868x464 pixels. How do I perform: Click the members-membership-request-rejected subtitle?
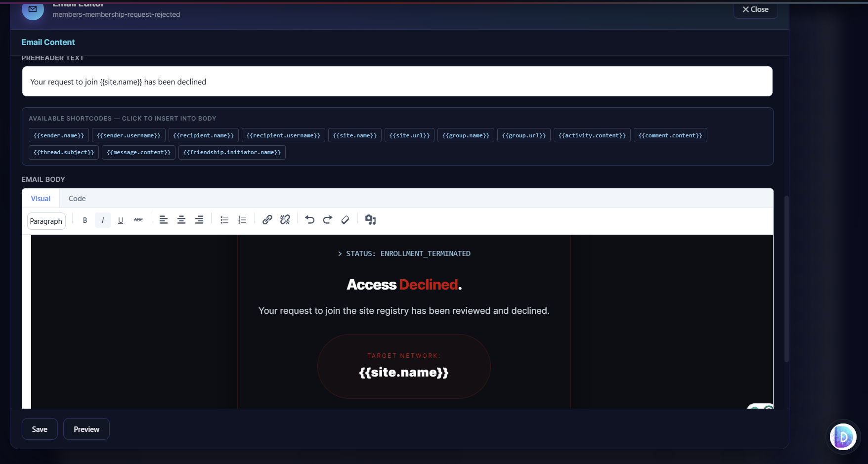pos(116,14)
